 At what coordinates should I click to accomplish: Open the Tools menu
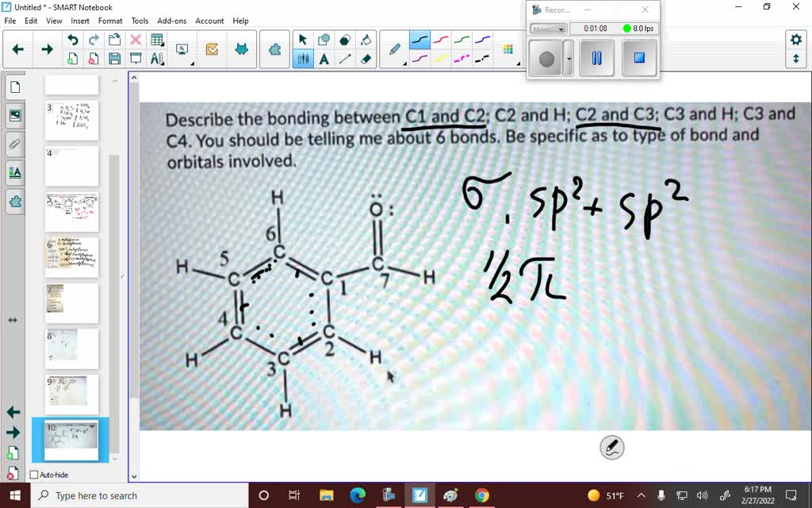(x=140, y=21)
